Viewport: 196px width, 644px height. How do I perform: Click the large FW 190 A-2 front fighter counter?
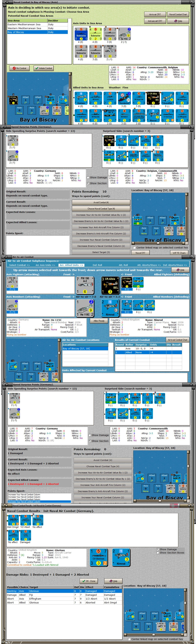pos(85,285)
